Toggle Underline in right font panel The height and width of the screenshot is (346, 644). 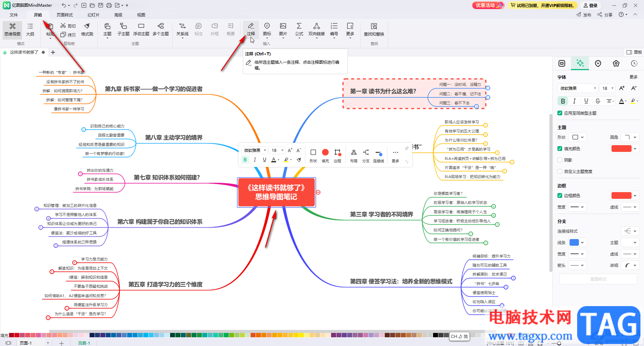[586, 101]
